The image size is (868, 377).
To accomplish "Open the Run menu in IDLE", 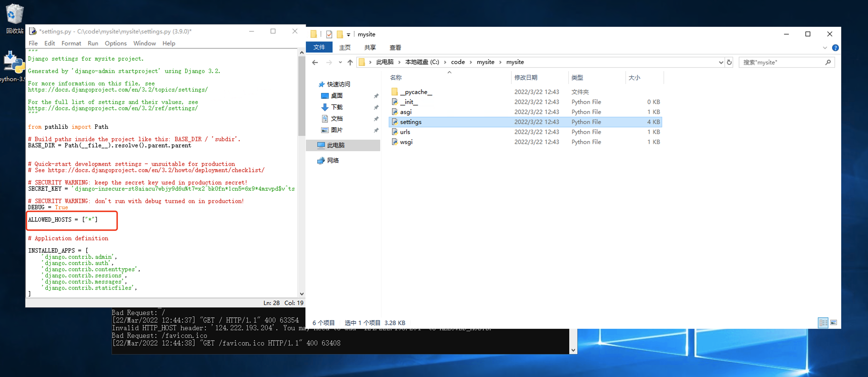I will click(x=93, y=43).
